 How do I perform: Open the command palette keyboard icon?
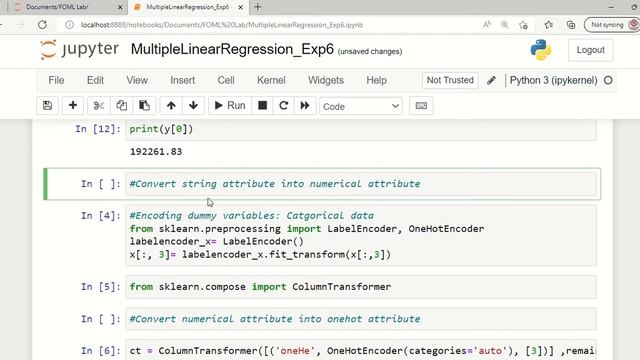(x=421, y=106)
